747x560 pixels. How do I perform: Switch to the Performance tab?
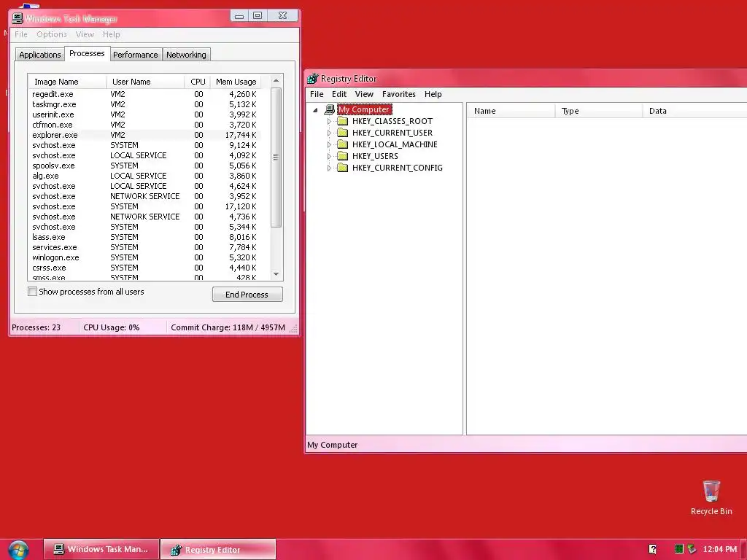tap(135, 55)
